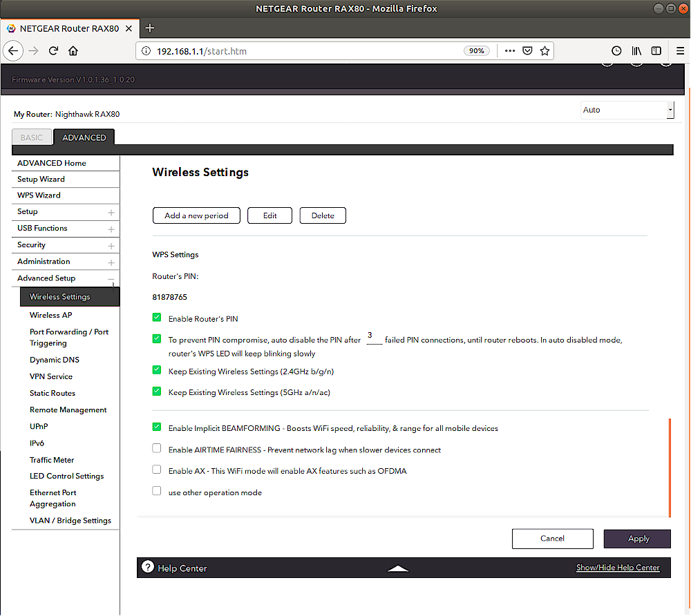The image size is (691, 616).
Task: Open Traffic Meter
Action: coord(52,460)
